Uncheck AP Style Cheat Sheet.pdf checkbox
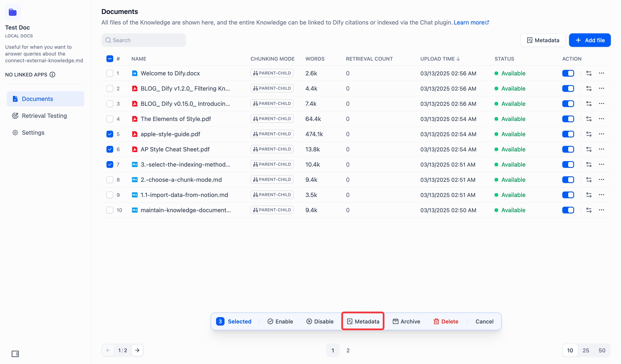The height and width of the screenshot is (364, 621). (x=110, y=149)
